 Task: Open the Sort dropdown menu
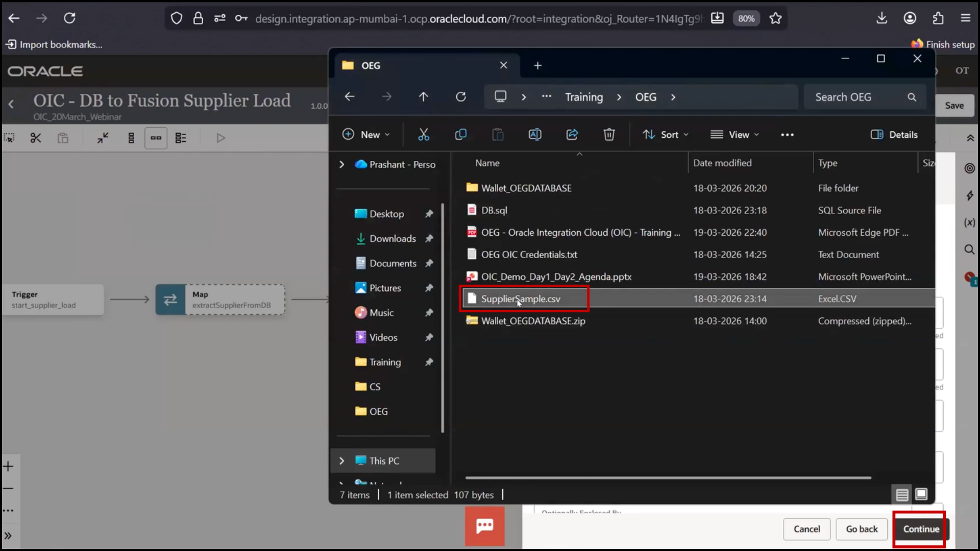[x=666, y=135]
